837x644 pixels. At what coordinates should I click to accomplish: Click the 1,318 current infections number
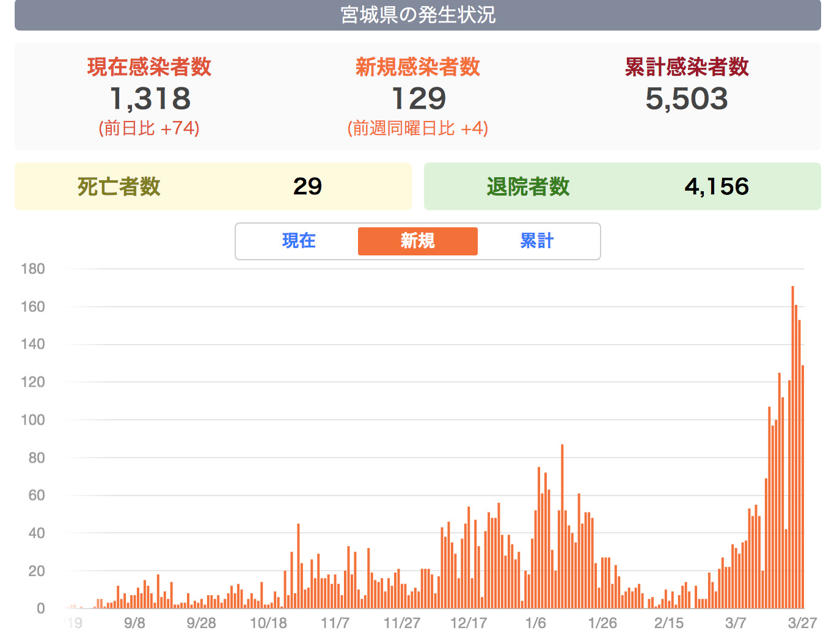(149, 98)
